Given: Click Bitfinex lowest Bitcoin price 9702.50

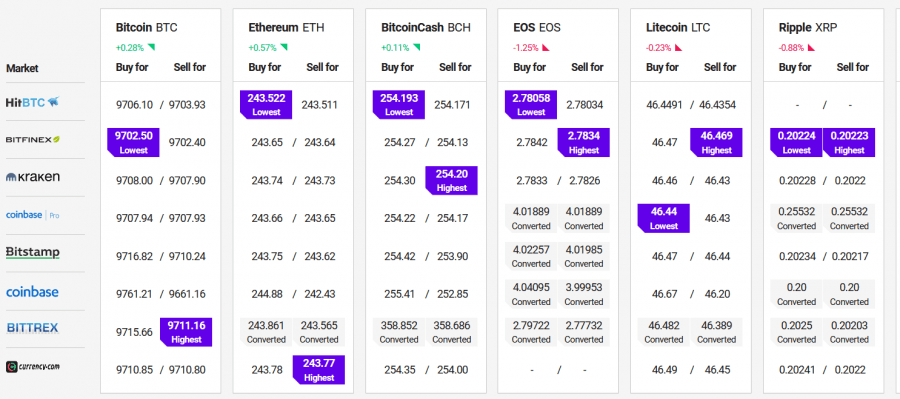Looking at the screenshot, I should (134, 142).
